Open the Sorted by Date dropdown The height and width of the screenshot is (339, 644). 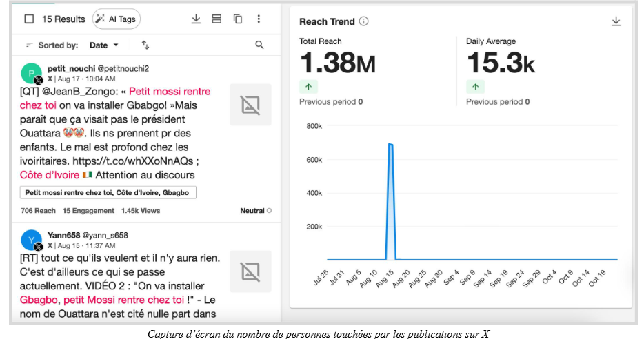point(103,45)
